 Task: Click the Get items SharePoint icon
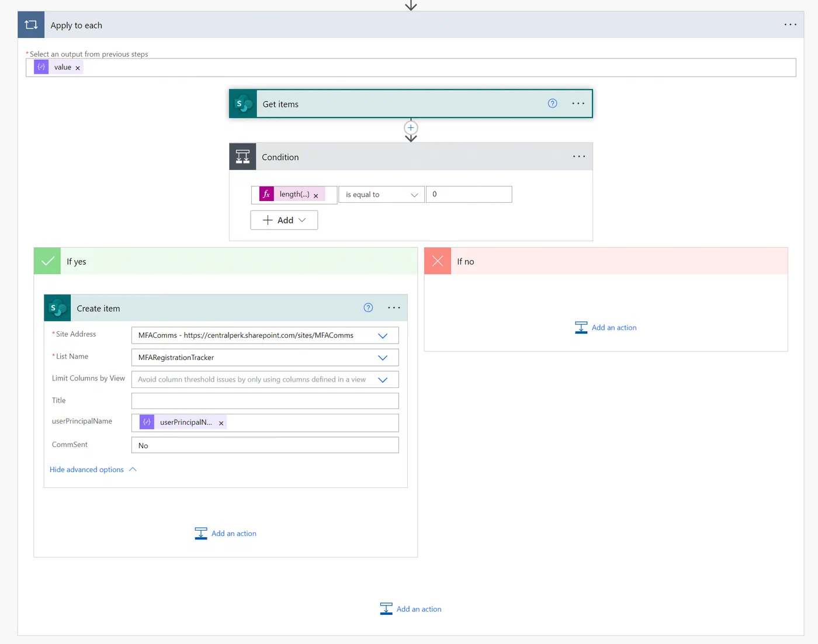coord(243,104)
